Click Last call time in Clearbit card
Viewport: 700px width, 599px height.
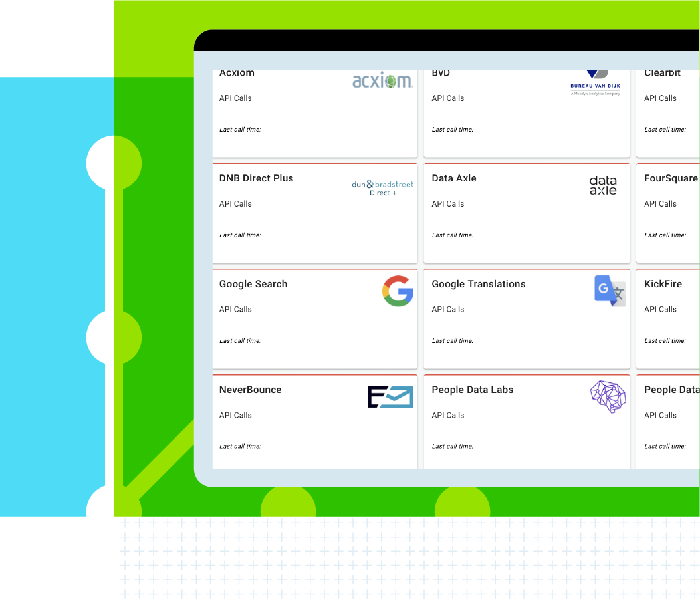[x=665, y=130]
